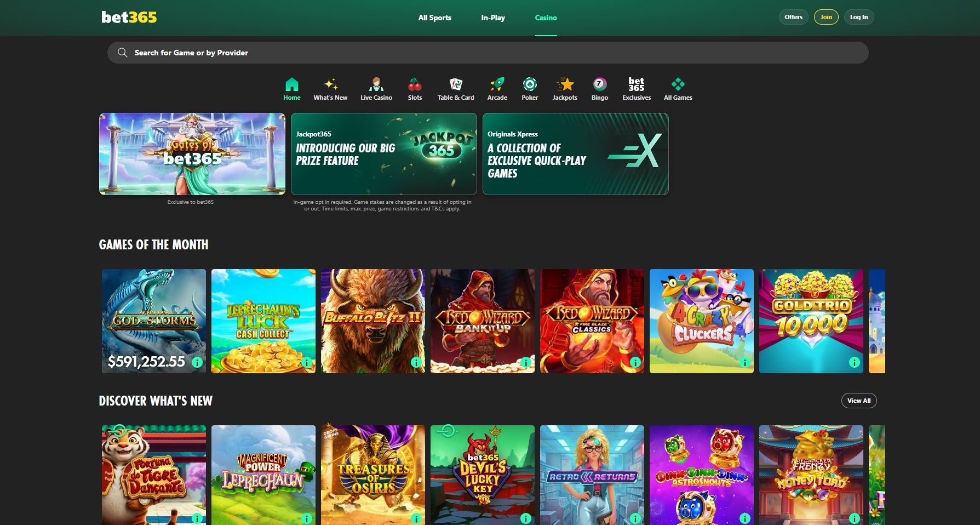Select the Home casino category icon

(x=291, y=88)
